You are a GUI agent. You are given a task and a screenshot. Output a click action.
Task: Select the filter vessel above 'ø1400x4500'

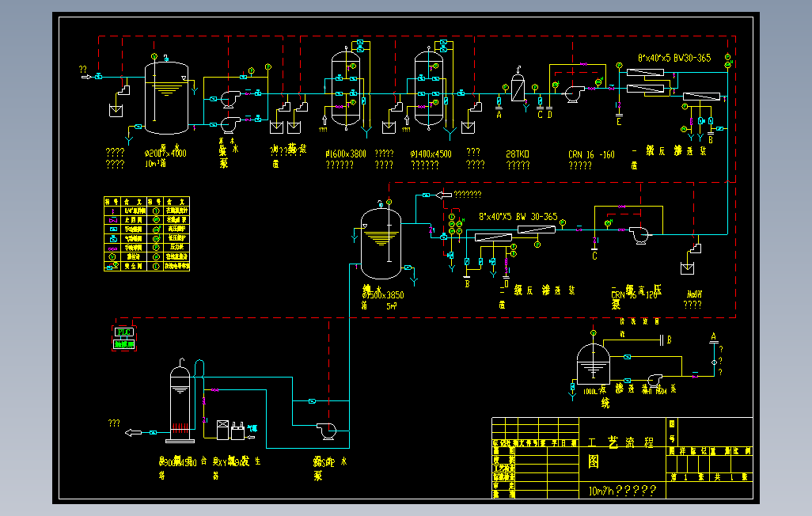point(429,88)
